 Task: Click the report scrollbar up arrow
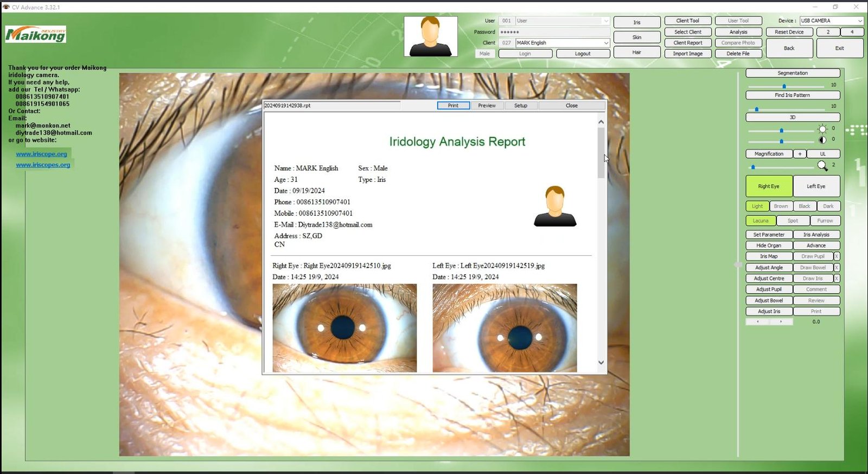coord(601,122)
